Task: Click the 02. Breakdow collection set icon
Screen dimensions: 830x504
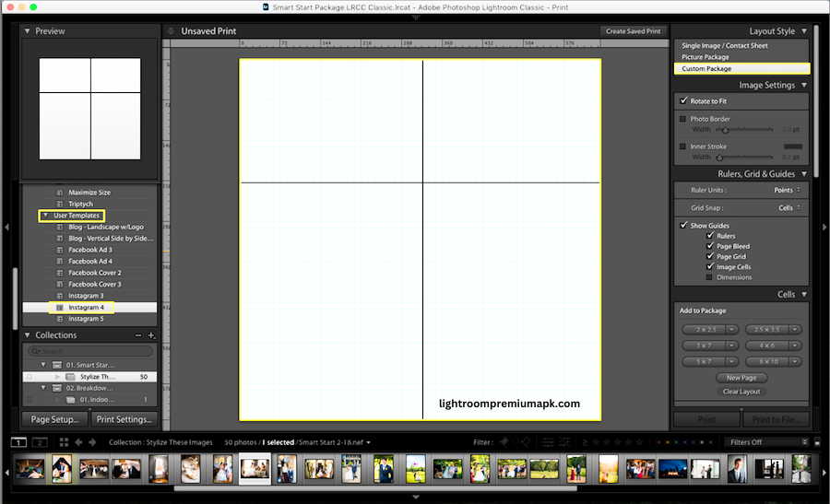Action: pyautogui.click(x=57, y=388)
